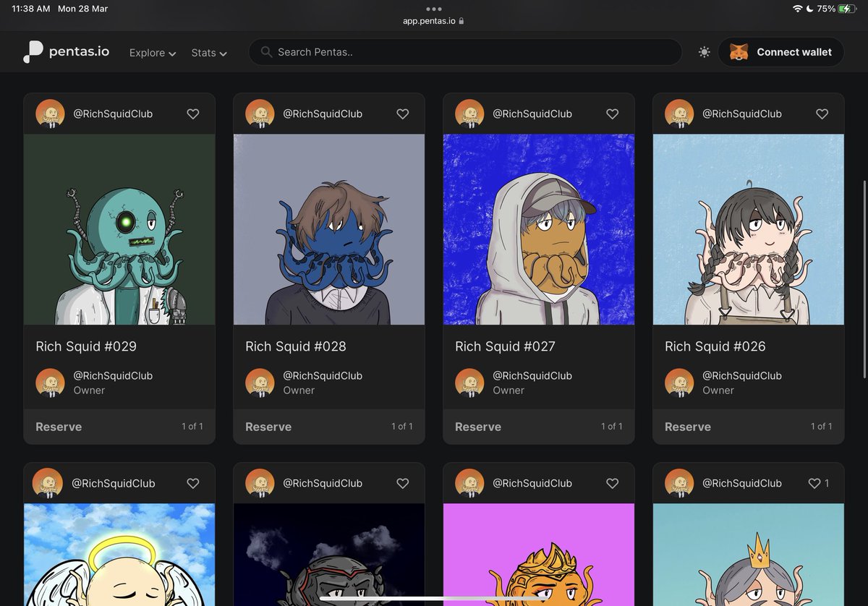
Task: Click the Rich Squid #026 title
Action: (715, 346)
